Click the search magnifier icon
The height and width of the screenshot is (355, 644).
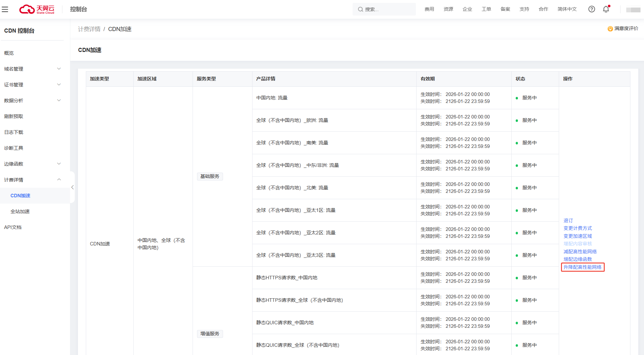(360, 10)
